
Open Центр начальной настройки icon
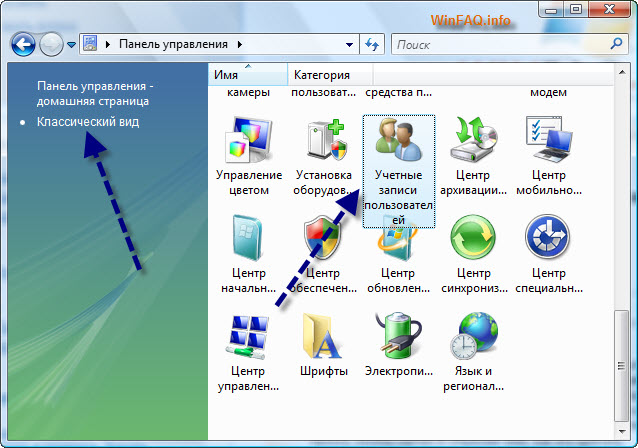[248, 238]
